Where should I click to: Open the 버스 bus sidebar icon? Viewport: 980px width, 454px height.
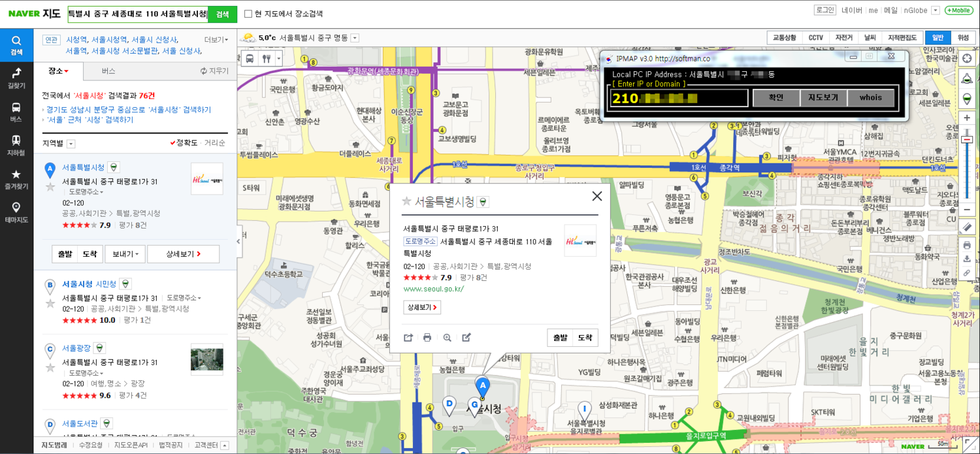coord(16,112)
